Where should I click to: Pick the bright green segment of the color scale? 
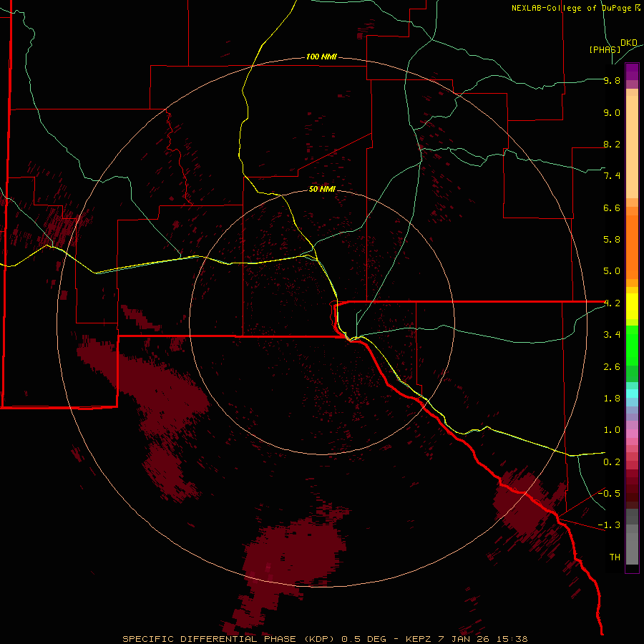pyautogui.click(x=632, y=346)
